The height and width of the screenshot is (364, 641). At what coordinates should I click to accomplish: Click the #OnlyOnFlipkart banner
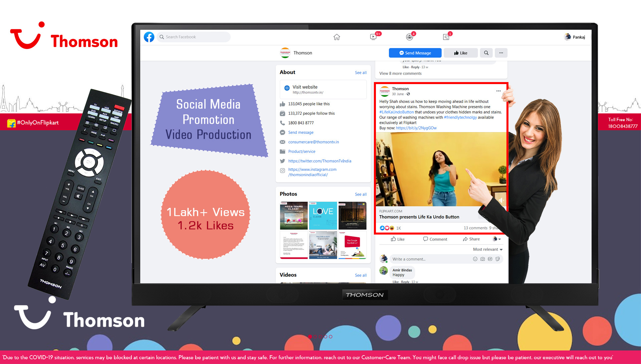(x=33, y=123)
